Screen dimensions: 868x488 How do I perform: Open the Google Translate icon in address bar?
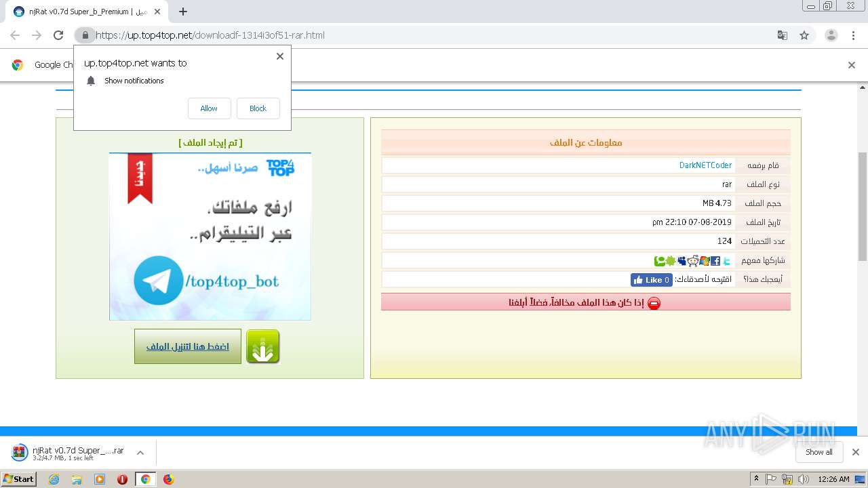[x=782, y=35]
